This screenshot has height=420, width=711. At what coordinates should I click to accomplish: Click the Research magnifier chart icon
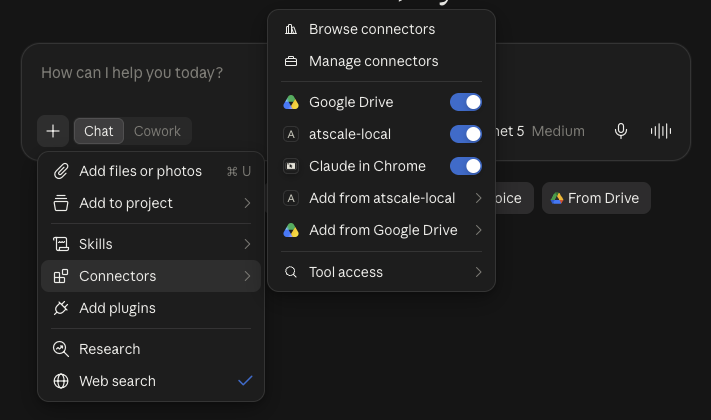click(61, 349)
